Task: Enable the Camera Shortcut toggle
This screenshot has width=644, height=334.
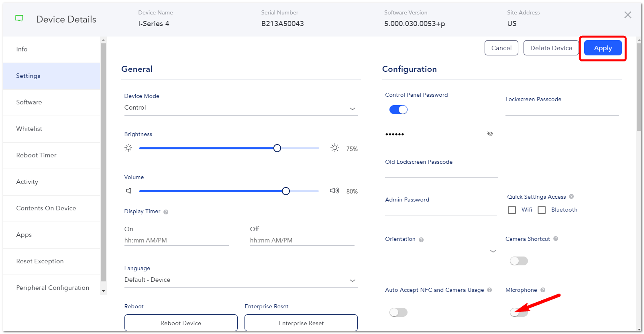Action: tap(519, 261)
